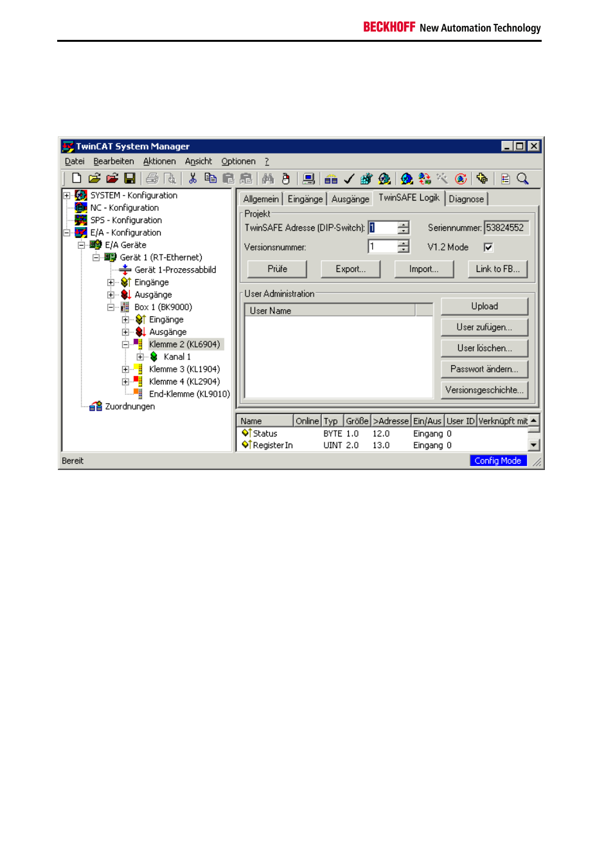Image resolution: width=613 pixels, height=868 pixels.
Task: Switch to the Diagnose tab
Action: point(466,199)
